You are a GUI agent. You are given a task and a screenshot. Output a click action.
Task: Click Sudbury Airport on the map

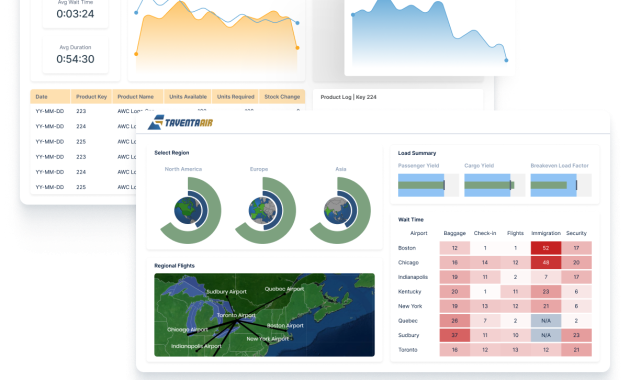click(x=226, y=292)
